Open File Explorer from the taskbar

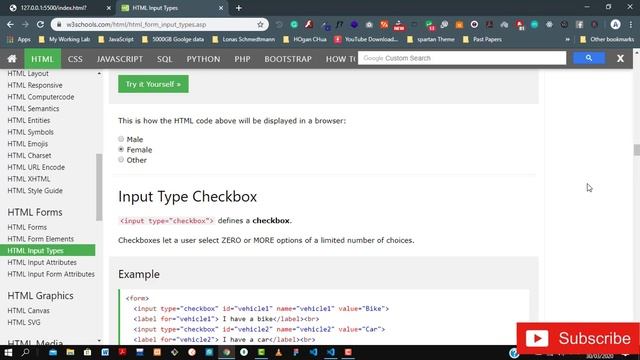[x=70, y=352]
